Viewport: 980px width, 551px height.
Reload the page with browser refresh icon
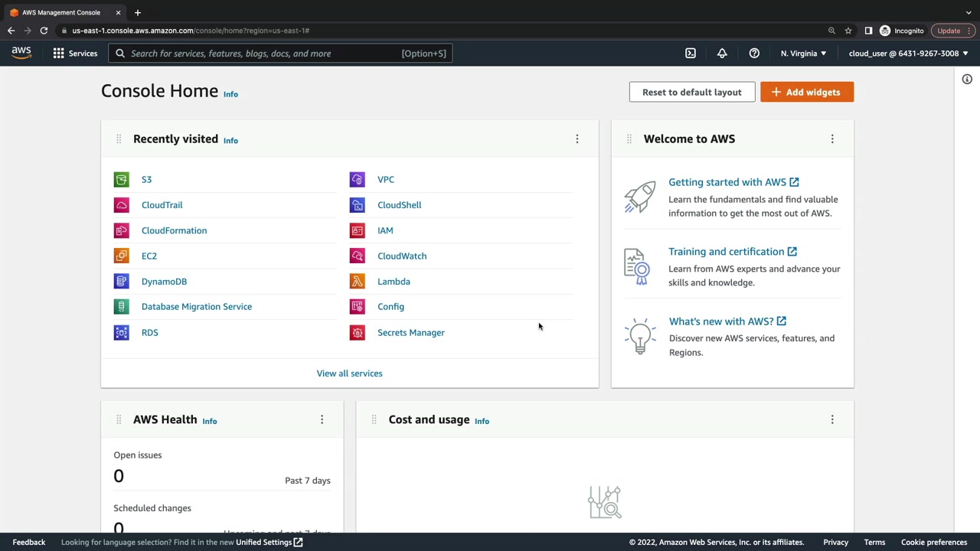tap(44, 31)
